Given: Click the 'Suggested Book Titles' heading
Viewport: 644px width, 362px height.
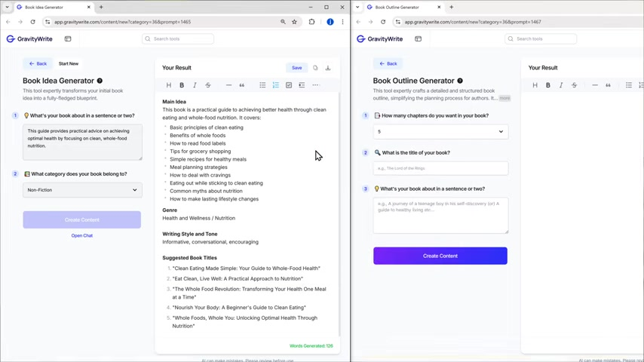Looking at the screenshot, I should [189, 258].
